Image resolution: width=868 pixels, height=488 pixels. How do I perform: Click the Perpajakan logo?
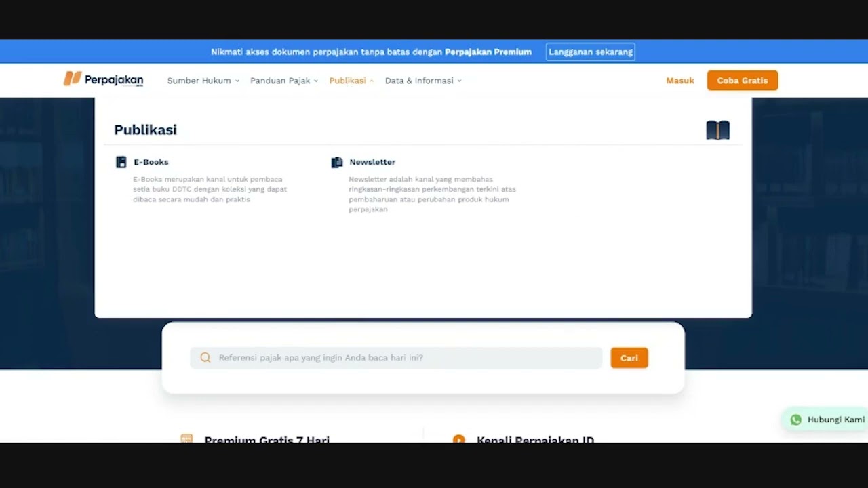coord(103,79)
